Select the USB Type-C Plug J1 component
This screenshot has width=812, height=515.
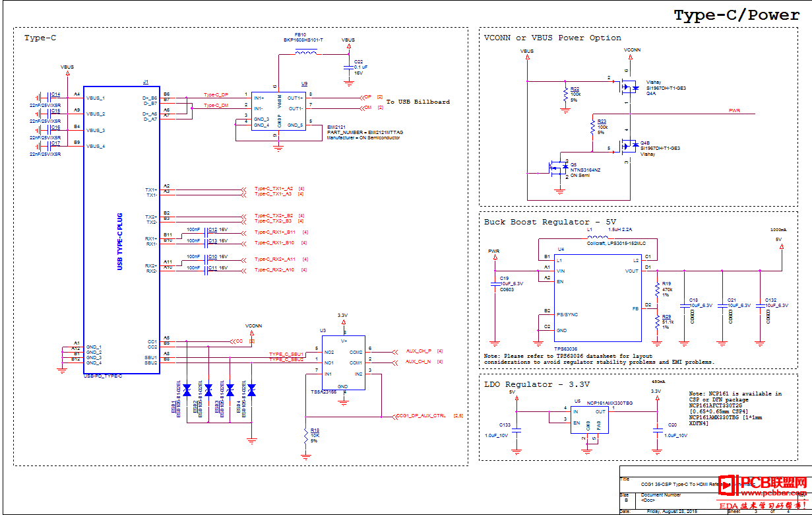(x=121, y=230)
